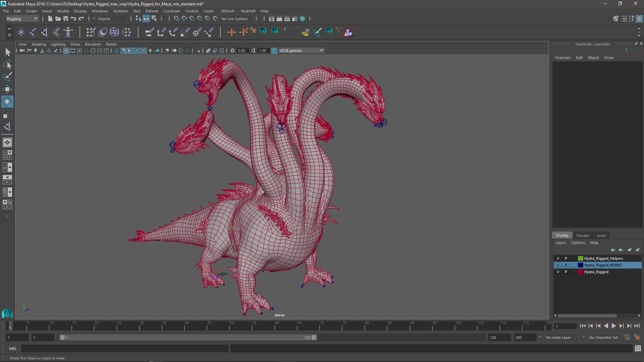Switch to single perspective pane layout
This screenshot has width=644, height=362.
click(7, 142)
